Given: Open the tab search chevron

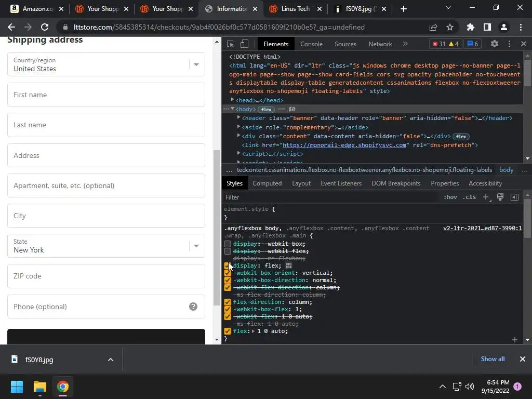Looking at the screenshot, I should [448, 7].
